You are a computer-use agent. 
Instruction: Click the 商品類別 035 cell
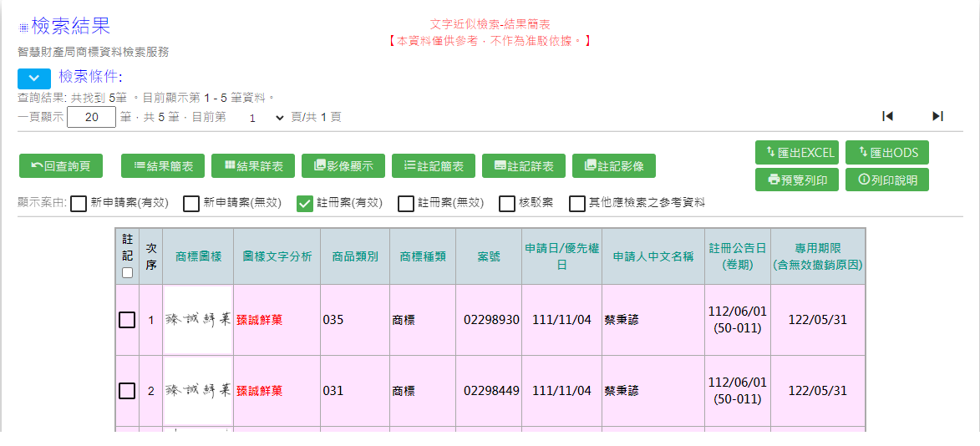click(355, 320)
